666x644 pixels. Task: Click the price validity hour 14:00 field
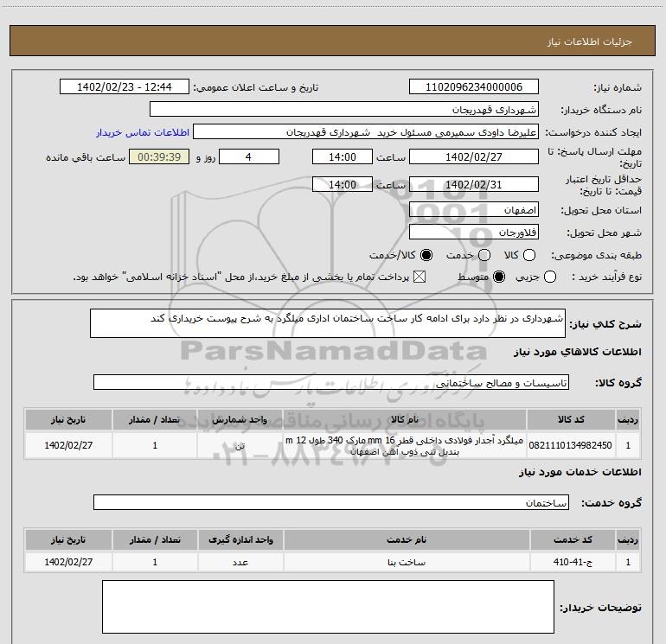343,184
